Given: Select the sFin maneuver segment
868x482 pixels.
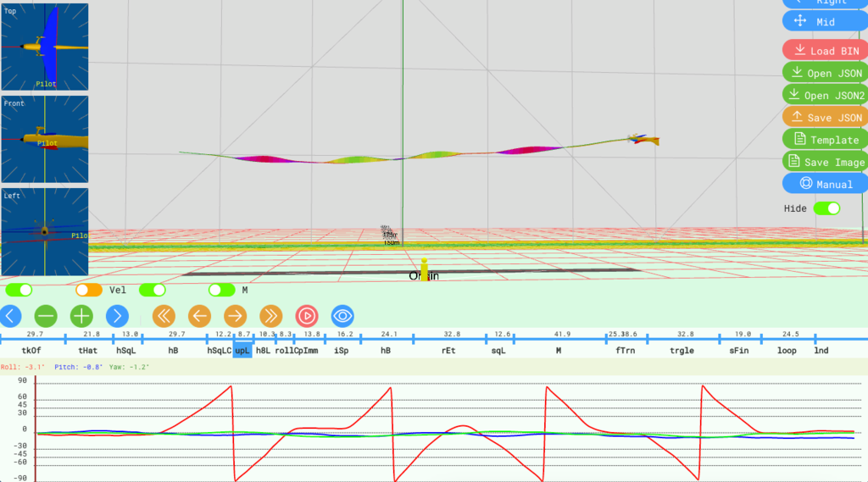Looking at the screenshot, I should click(x=739, y=351).
